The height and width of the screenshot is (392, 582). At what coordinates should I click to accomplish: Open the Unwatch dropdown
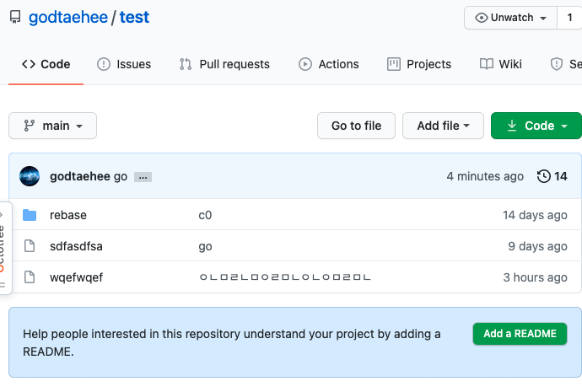[x=511, y=18]
